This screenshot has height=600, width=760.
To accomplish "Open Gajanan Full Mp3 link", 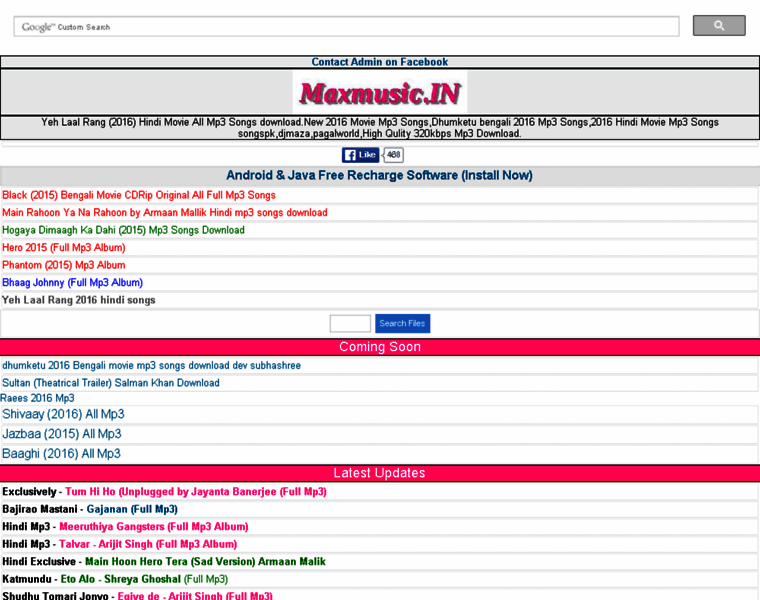I will pos(132,509).
